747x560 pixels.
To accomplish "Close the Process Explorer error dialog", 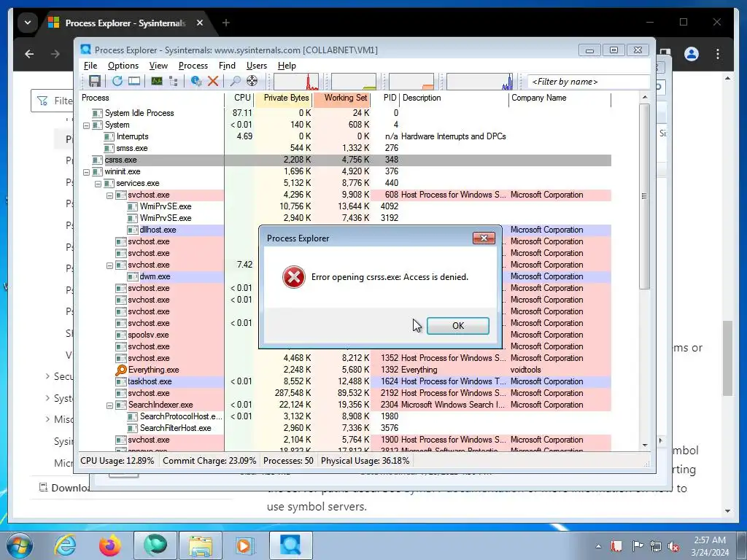I will (484, 238).
